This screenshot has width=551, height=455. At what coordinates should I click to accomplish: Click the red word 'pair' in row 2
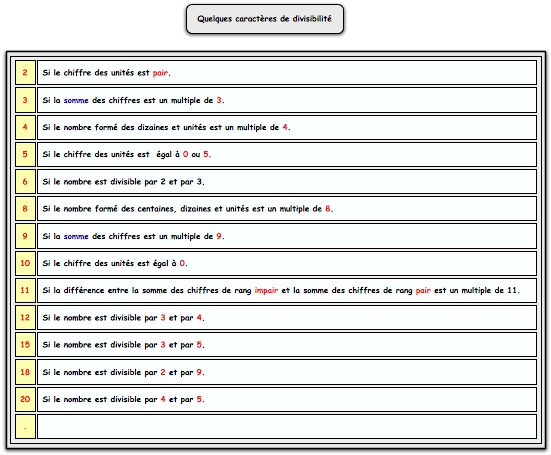[160, 73]
